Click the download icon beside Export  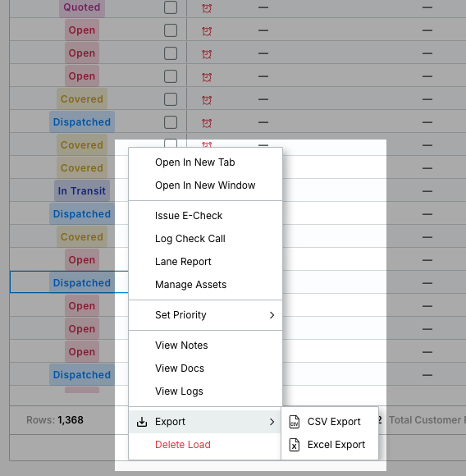(x=142, y=422)
